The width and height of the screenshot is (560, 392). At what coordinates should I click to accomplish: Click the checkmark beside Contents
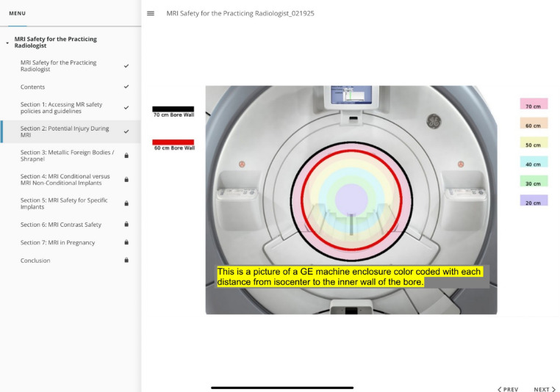tap(126, 87)
